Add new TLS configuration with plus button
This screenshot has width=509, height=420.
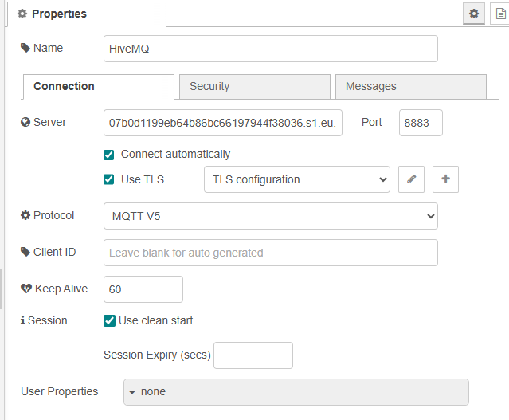tap(445, 179)
